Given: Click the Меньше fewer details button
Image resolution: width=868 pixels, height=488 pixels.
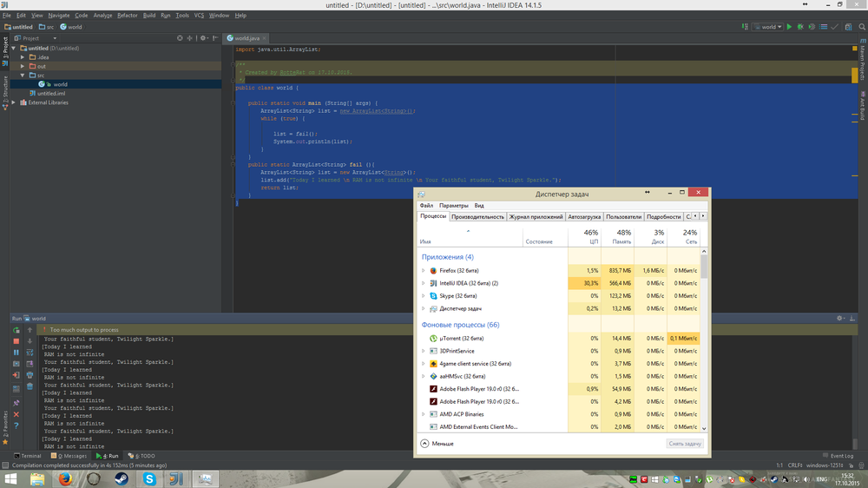Looking at the screenshot, I should point(437,443).
